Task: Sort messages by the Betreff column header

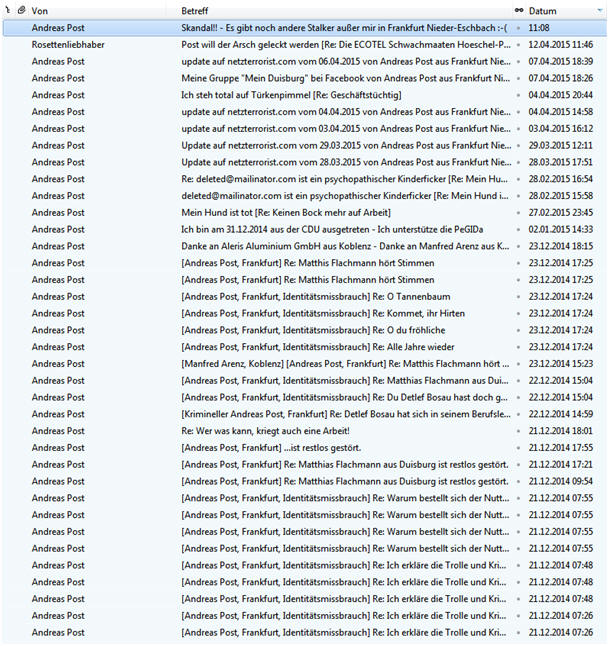Action: [x=194, y=11]
